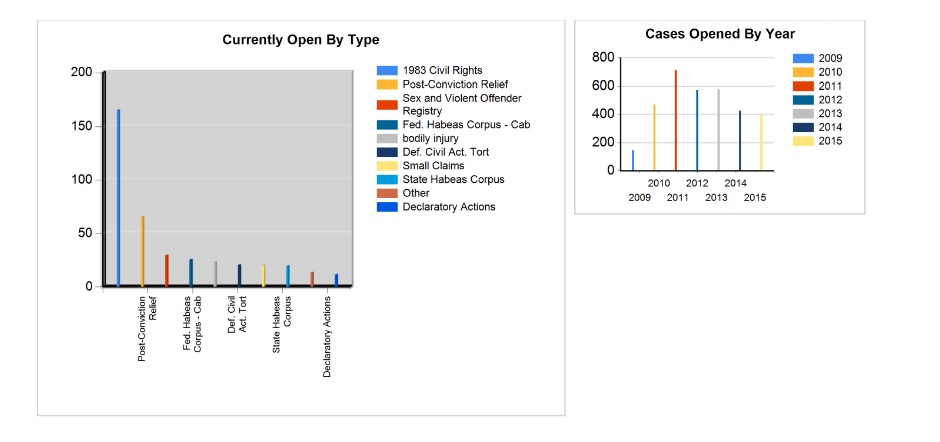Click the 1983 Civil Rights legend label
Image resolution: width=940 pixels, height=442 pixels.
click(x=442, y=71)
